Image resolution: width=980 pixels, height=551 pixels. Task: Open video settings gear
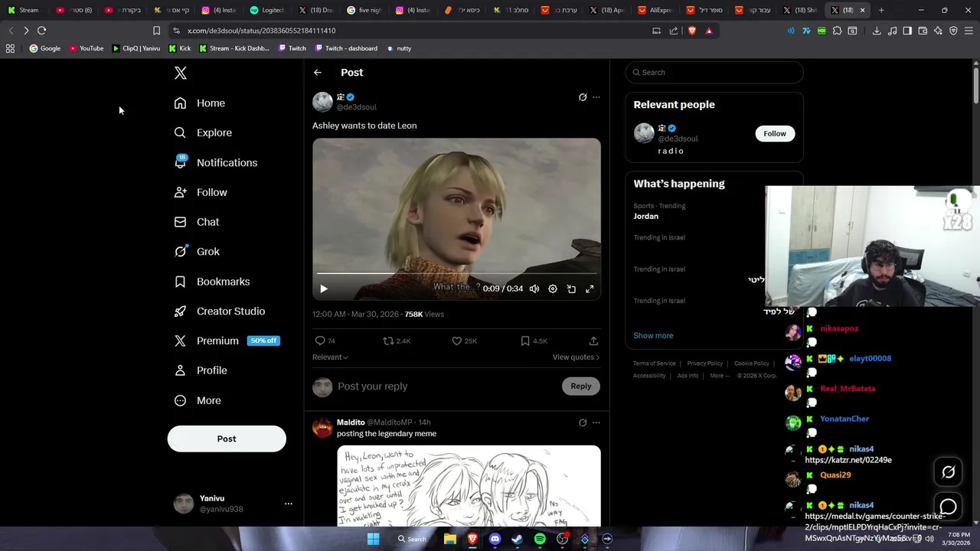tap(553, 289)
